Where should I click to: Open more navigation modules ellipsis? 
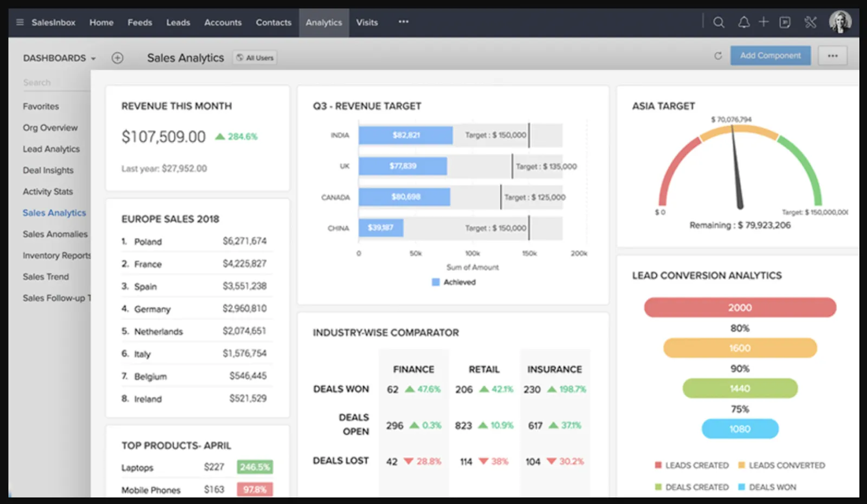[403, 22]
